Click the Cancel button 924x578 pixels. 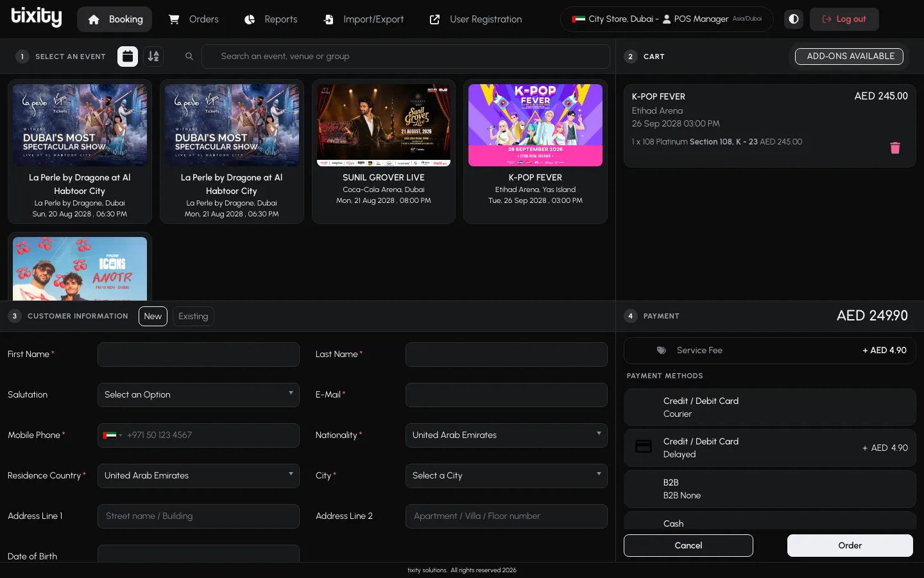(x=689, y=546)
